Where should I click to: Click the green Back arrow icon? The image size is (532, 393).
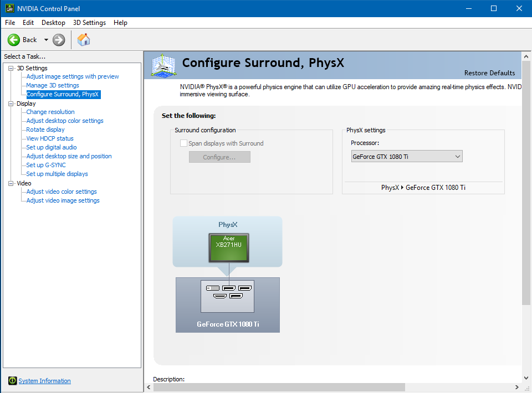coord(14,40)
